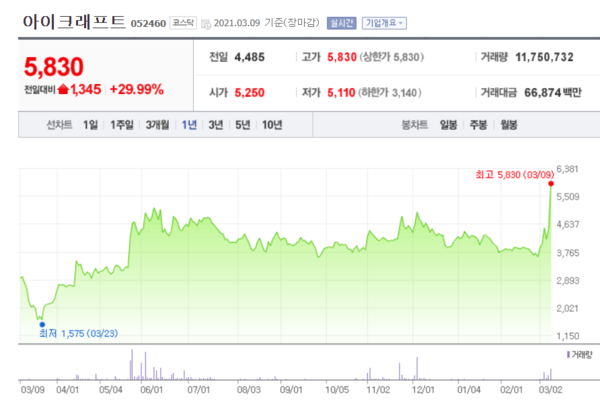Click the 거래대금 value 66,874 백만

tap(553, 93)
